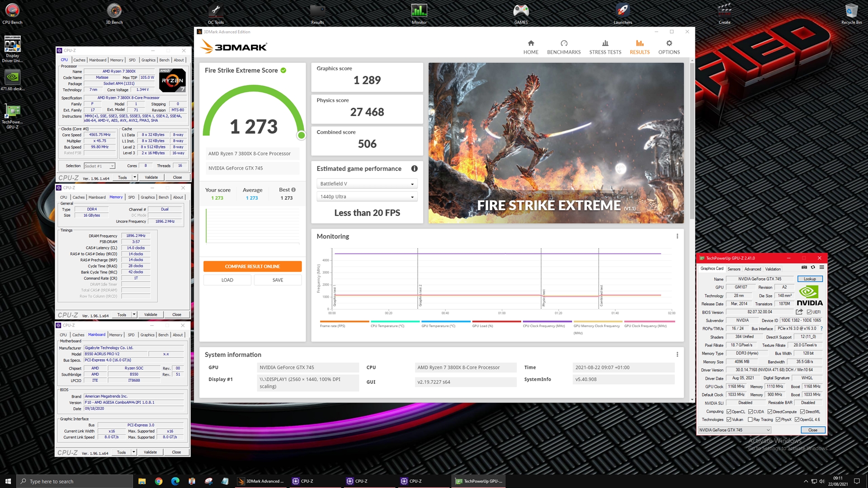Open GAMES desktop shortcut

[521, 14]
